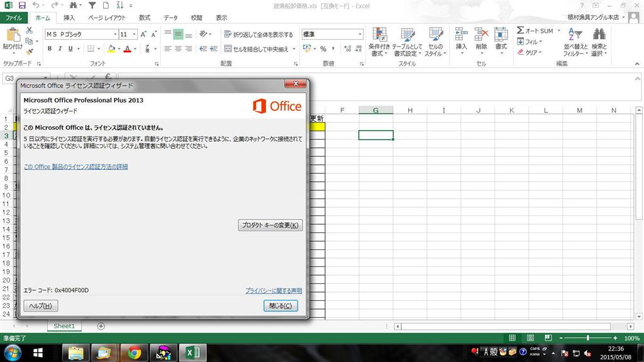Viewport: 644px width, 362px height.
Task: Click the funnel Filter icon in Quick Access Toolbar
Action: 92,5
